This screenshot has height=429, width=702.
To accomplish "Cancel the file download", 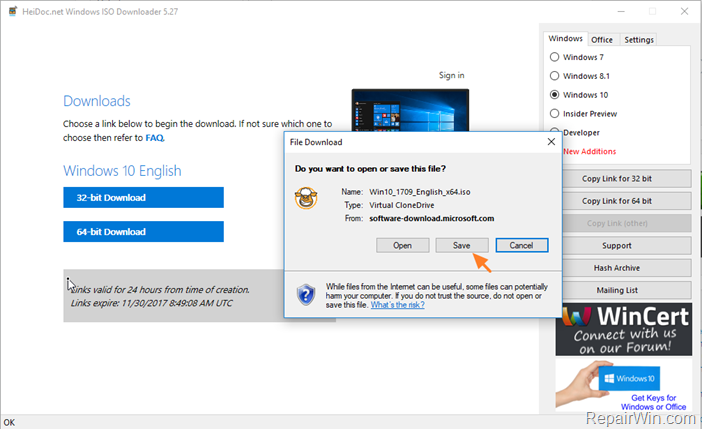I will [522, 245].
